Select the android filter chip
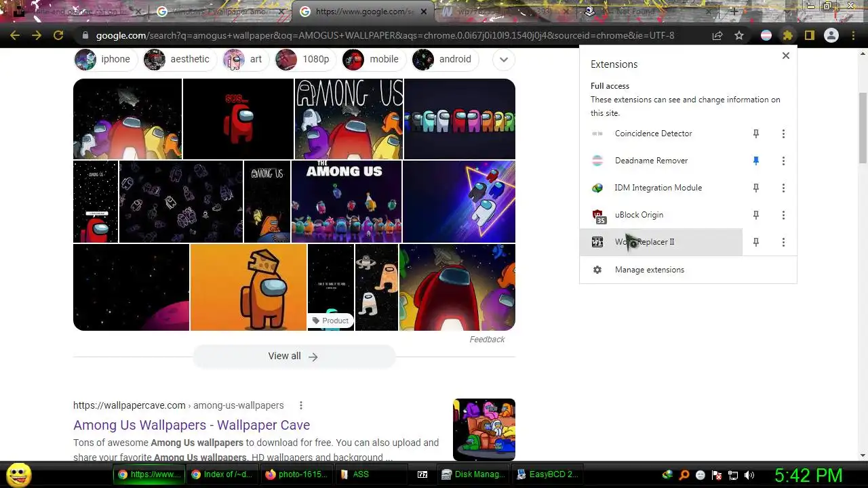This screenshot has height=488, width=868. [x=445, y=59]
